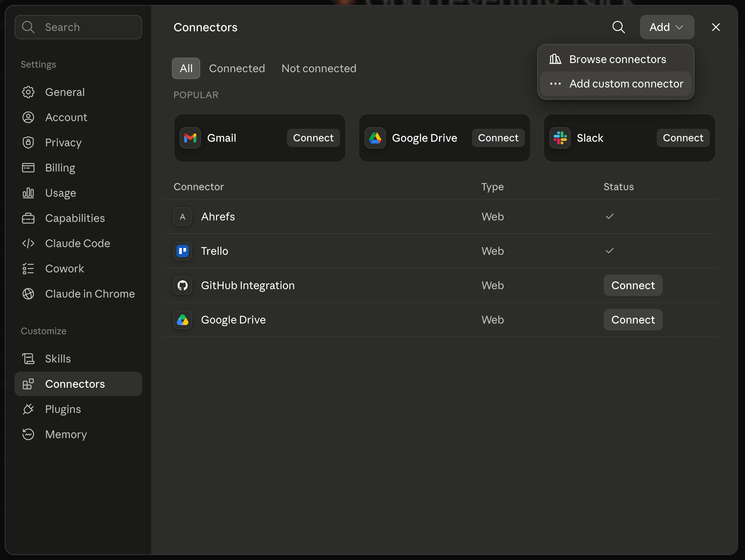Click the Connector column header

coord(199,187)
